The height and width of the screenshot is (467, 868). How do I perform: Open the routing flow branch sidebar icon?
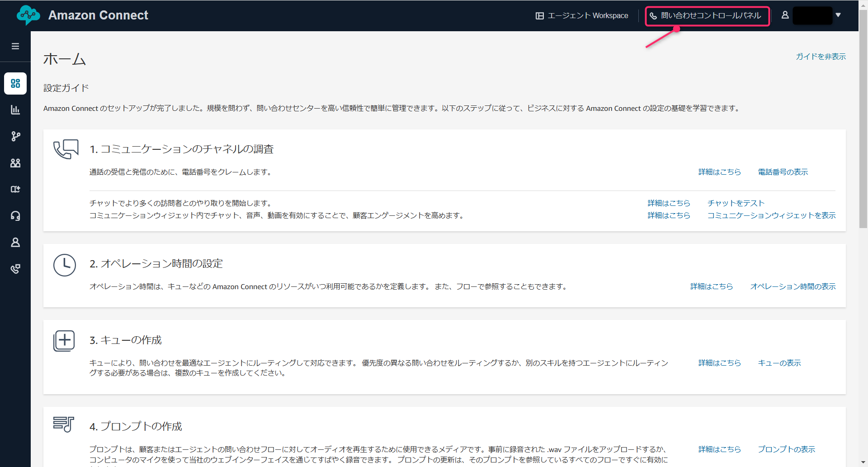click(15, 136)
